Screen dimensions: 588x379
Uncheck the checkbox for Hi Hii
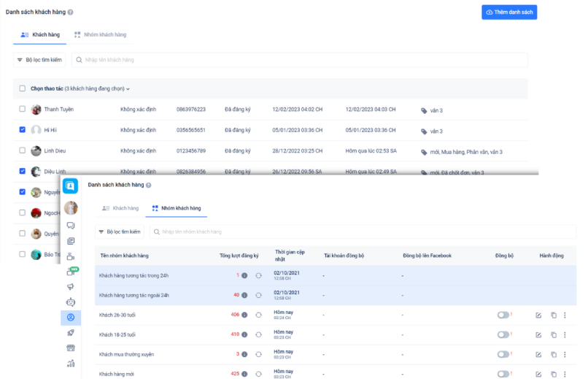[22, 130]
